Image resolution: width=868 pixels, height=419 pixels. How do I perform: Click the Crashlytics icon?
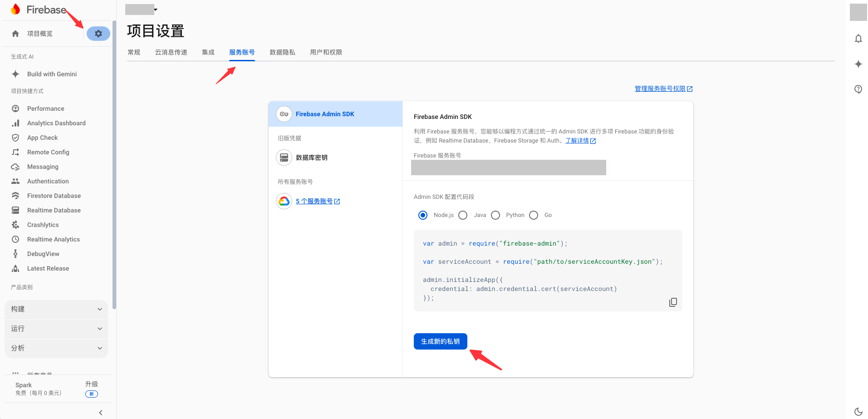(15, 225)
